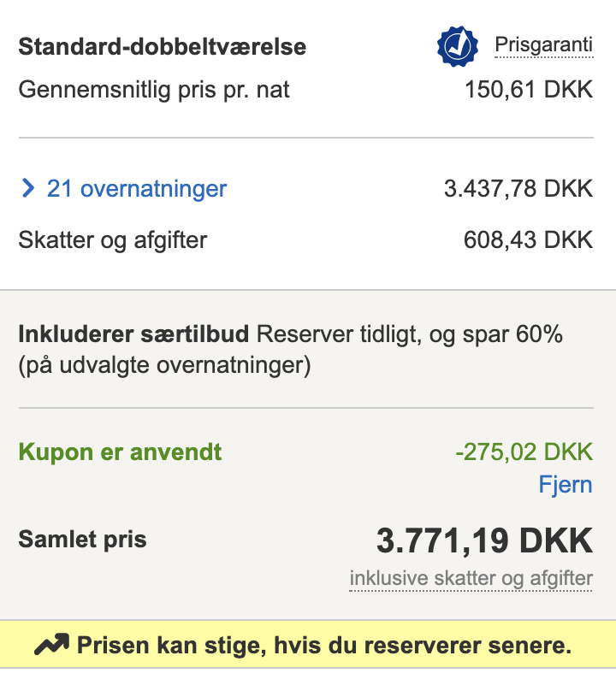The image size is (616, 679).
Task: Click the 3.771,19 DKK total price
Action: pyautogui.click(x=484, y=540)
